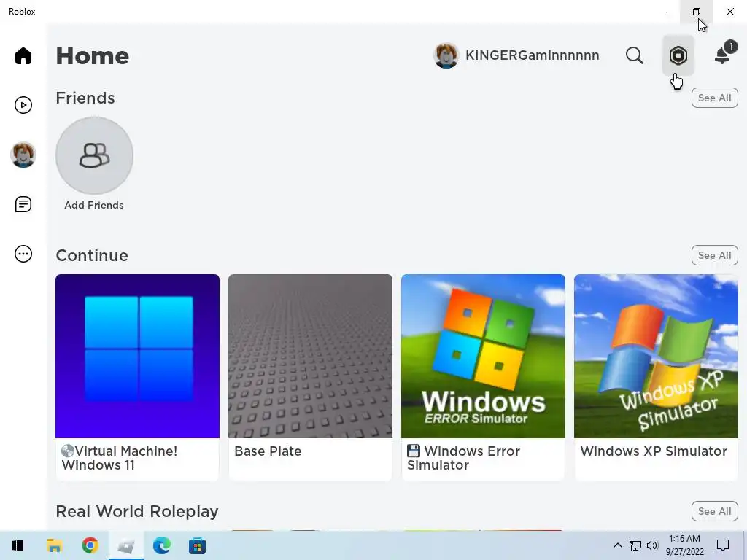747x560 pixels.
Task: Open the Virtual Machine! Windows 11 thumbnail
Action: point(137,356)
